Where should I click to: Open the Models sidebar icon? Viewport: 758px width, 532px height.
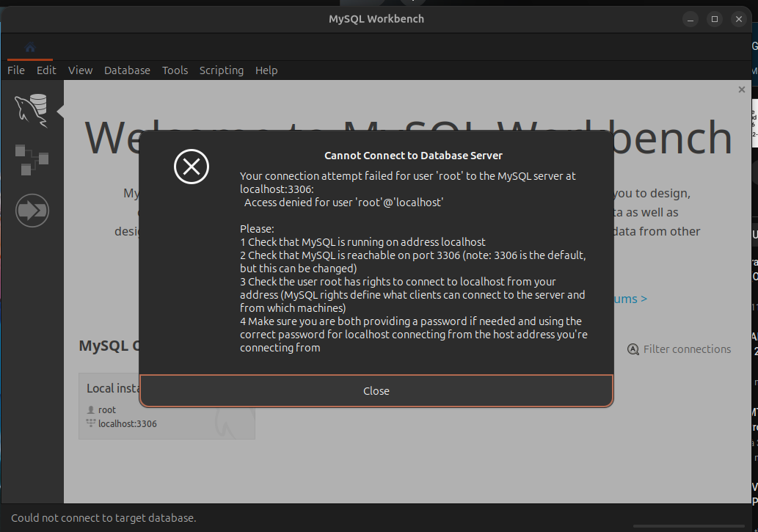point(32,160)
